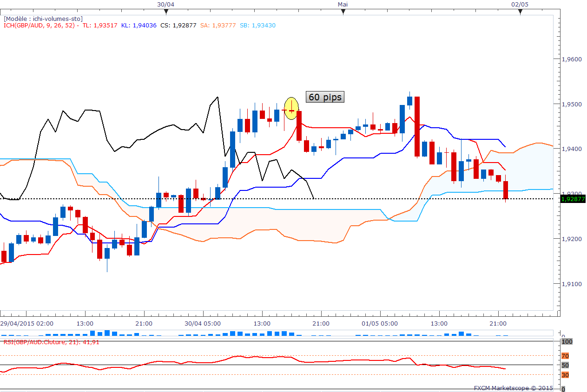Click the green current price tag 1,92877
The height and width of the screenshot is (392, 587).
[573, 199]
